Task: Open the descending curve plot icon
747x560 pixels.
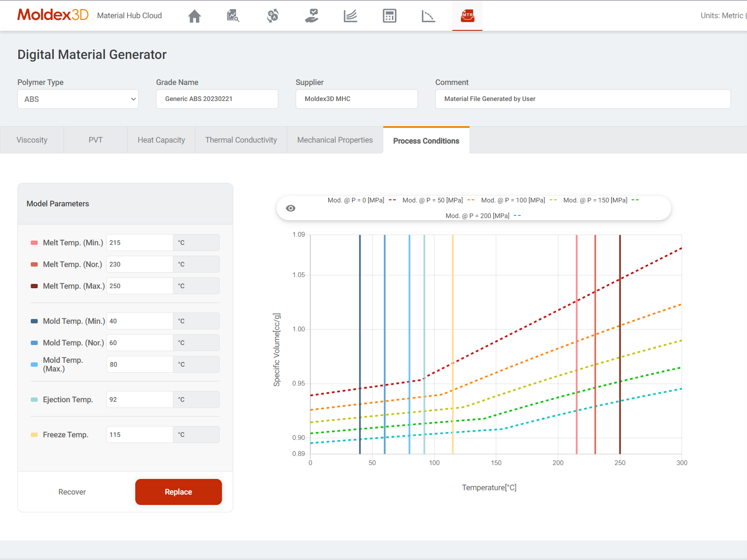Action: pos(428,16)
